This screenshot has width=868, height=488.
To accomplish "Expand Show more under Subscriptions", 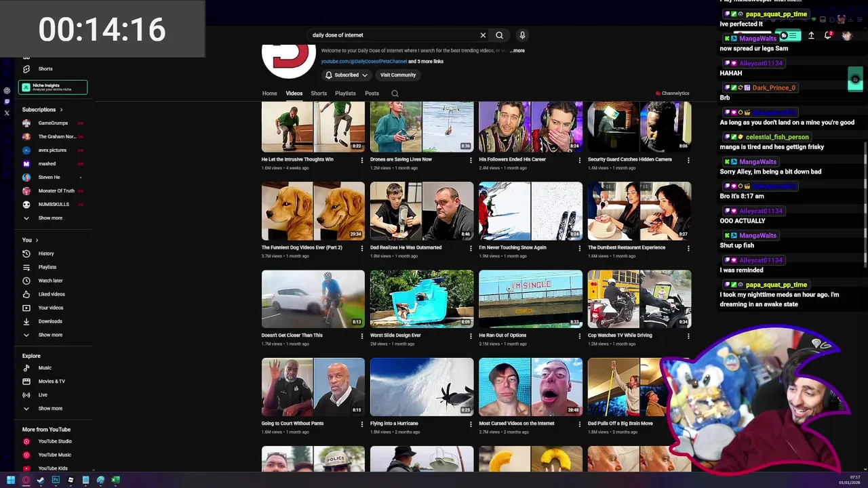I will click(x=50, y=218).
